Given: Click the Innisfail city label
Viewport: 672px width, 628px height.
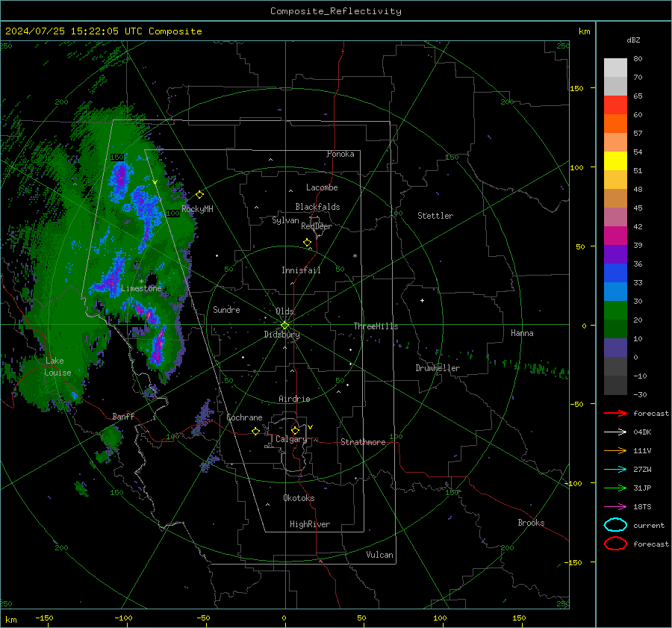Looking at the screenshot, I should click(x=301, y=270).
